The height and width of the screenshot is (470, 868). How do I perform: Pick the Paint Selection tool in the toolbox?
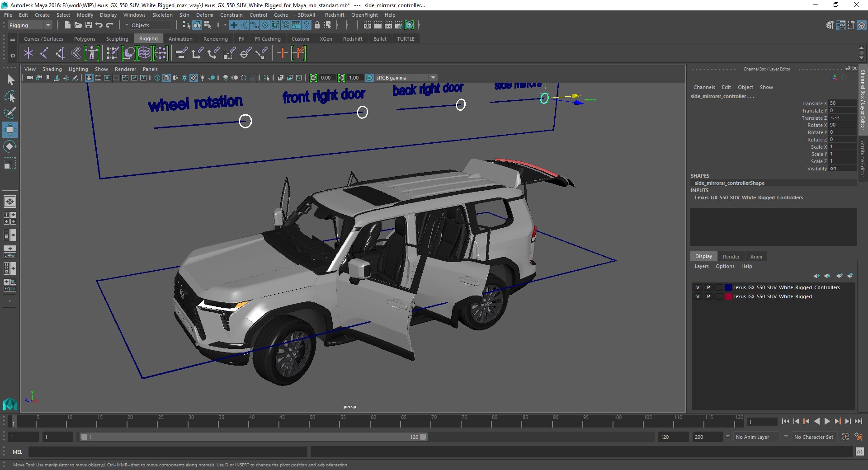[10, 113]
